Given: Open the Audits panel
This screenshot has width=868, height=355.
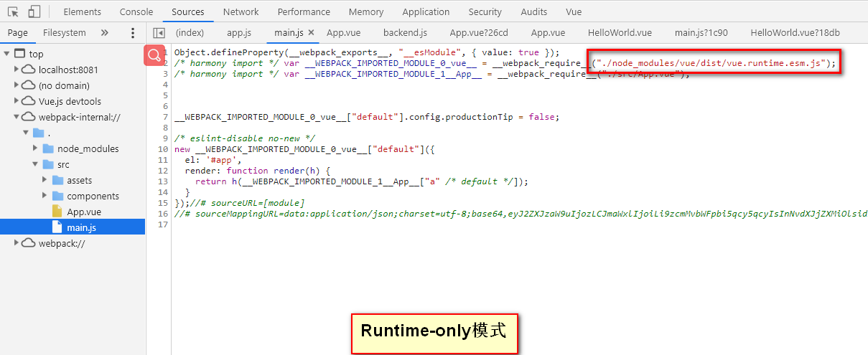Looking at the screenshot, I should (x=534, y=11).
